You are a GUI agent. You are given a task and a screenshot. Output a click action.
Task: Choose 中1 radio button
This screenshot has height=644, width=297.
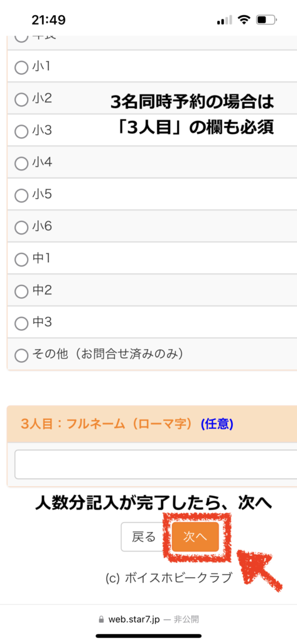coord(21,259)
